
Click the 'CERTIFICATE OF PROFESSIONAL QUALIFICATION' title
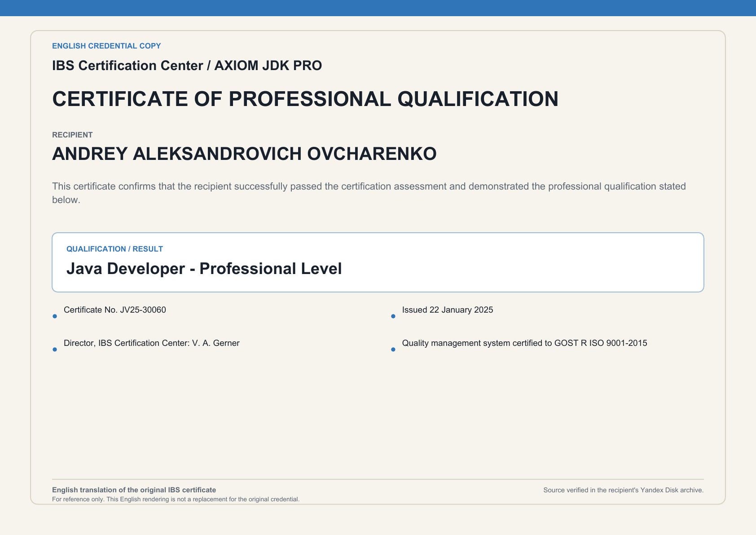(x=305, y=99)
